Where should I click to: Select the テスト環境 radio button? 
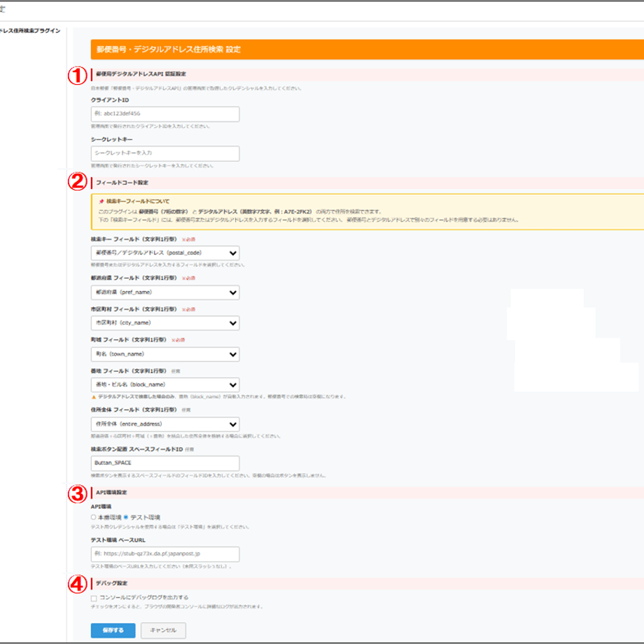(x=126, y=517)
